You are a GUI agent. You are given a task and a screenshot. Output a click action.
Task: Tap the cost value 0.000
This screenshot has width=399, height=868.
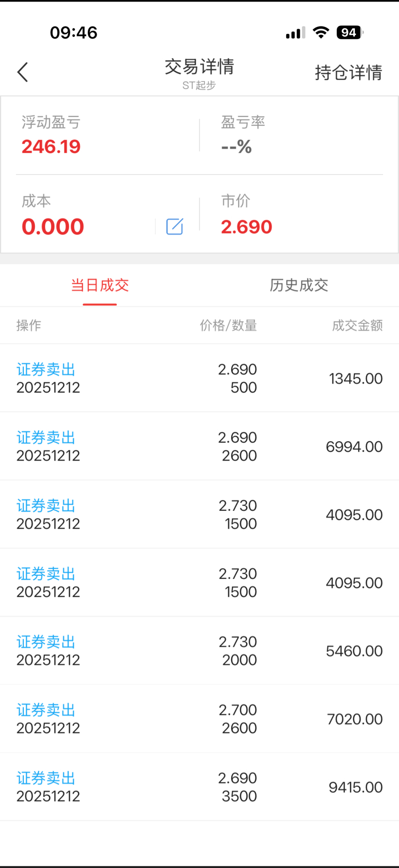coord(53,227)
